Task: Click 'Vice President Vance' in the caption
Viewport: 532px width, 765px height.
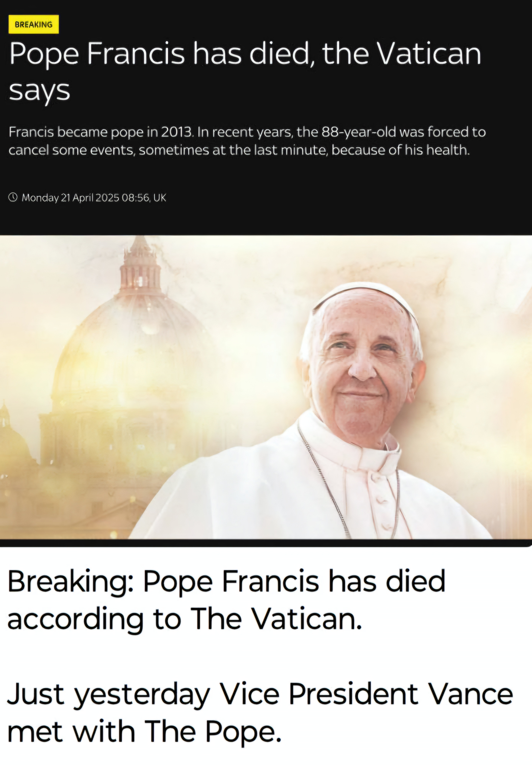Action: pyautogui.click(x=366, y=694)
